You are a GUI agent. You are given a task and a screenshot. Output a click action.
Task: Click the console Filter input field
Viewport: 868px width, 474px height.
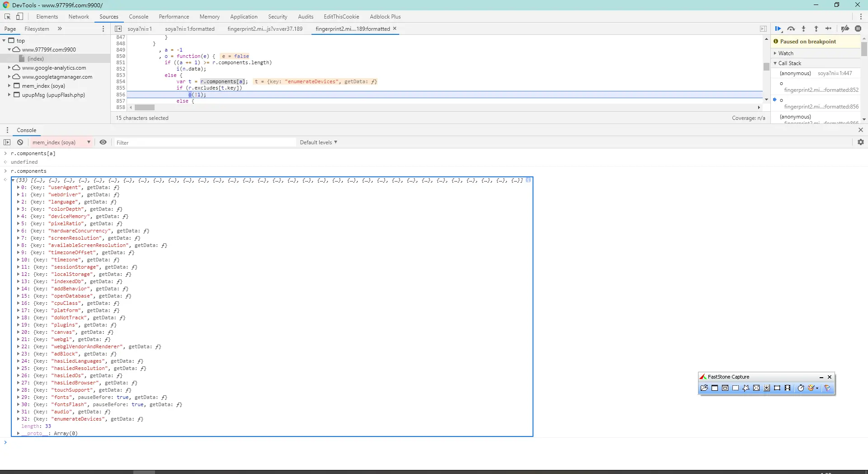click(204, 142)
